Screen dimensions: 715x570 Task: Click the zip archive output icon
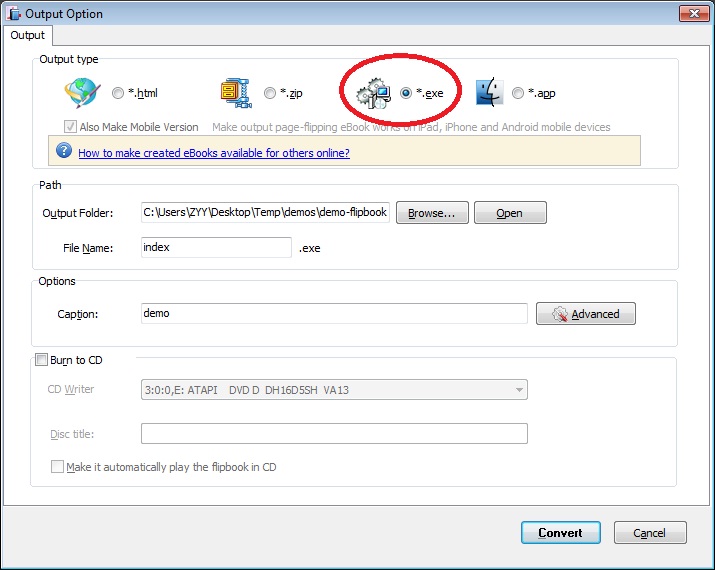click(x=236, y=93)
